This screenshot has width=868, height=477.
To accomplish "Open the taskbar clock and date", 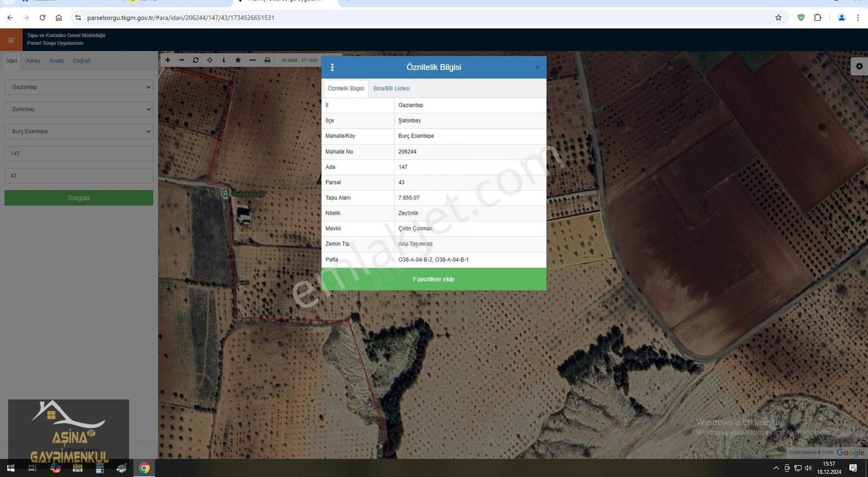I will click(x=829, y=468).
